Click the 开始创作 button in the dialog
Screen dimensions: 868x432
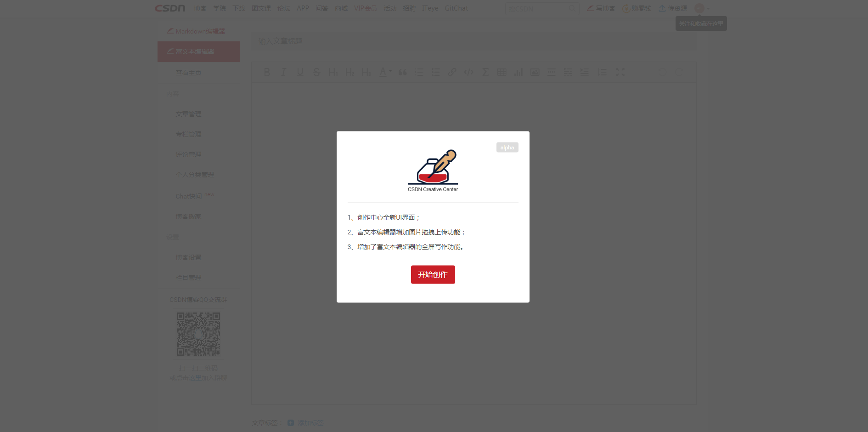click(x=433, y=274)
